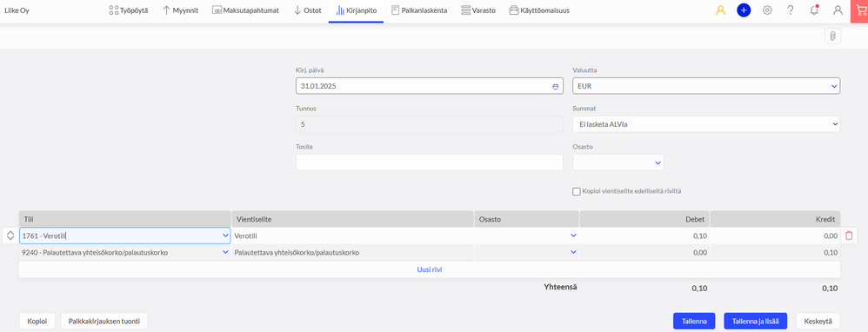
Task: Click the Tunnus field showing 5
Action: pos(429,124)
